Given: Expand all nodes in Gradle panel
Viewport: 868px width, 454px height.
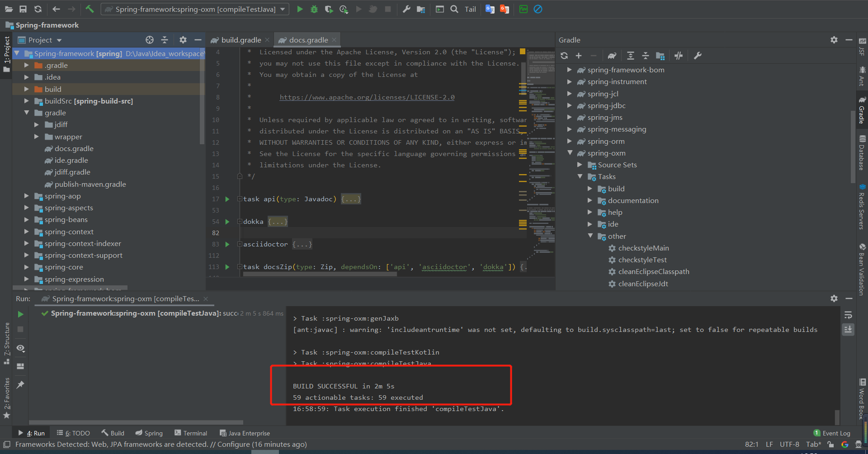Looking at the screenshot, I should coord(631,56).
